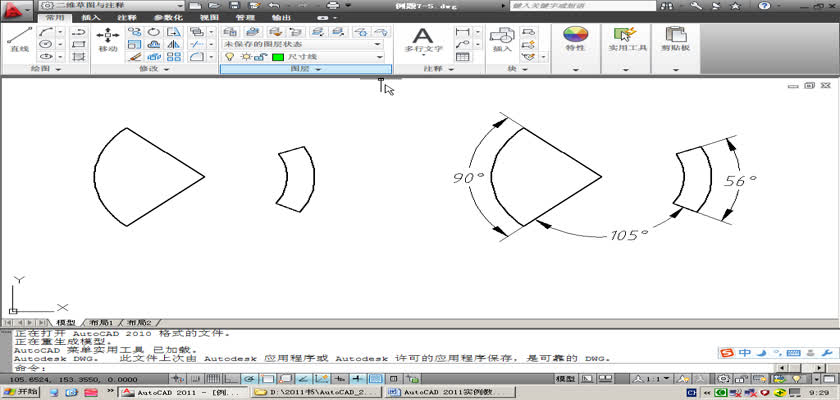Click the 模型 model space status button
Screen dimensions: 840x400
tap(566, 379)
